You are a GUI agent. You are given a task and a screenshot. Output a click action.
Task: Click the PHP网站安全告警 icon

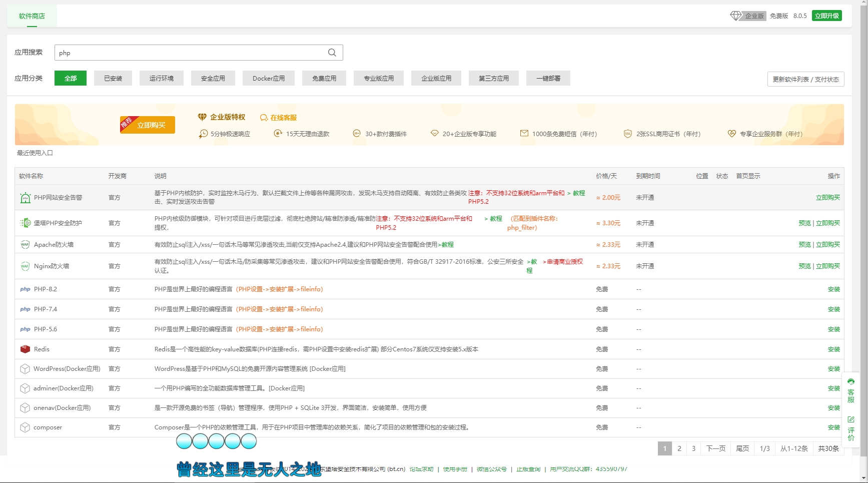25,198
